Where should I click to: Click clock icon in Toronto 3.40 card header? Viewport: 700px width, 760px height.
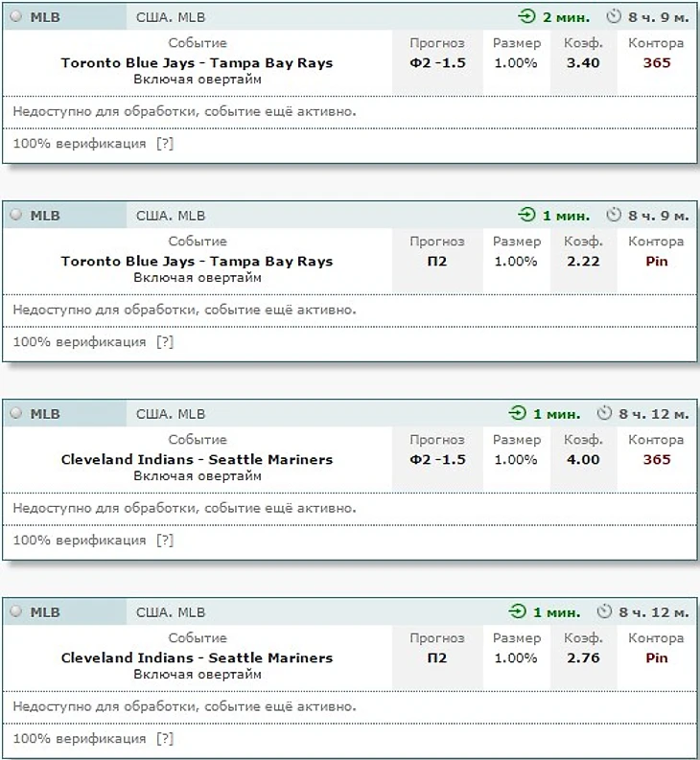(614, 17)
